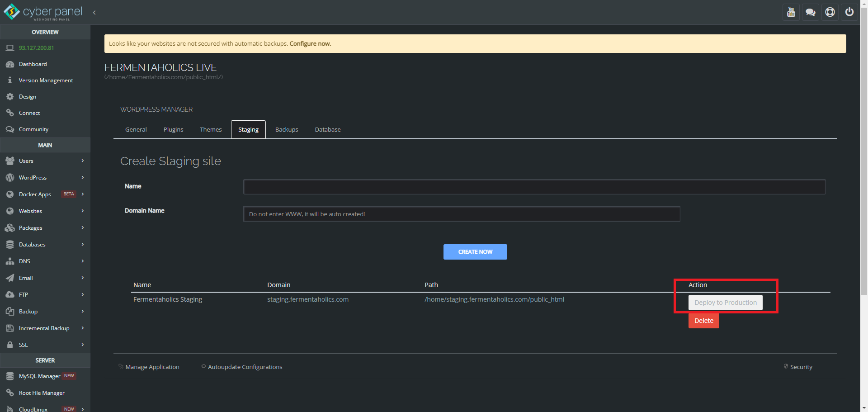The image size is (868, 412).
Task: Click the Design gear icon
Action: [10, 96]
